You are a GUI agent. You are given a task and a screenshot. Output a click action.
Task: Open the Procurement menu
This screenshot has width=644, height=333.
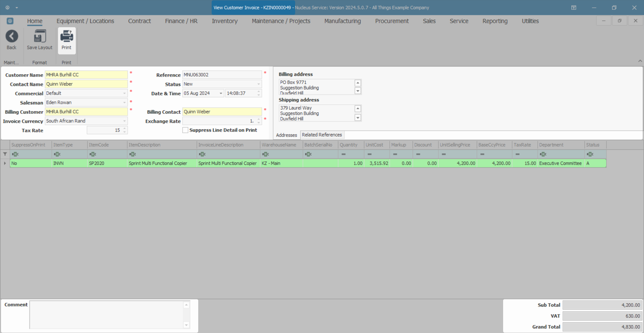pyautogui.click(x=392, y=21)
